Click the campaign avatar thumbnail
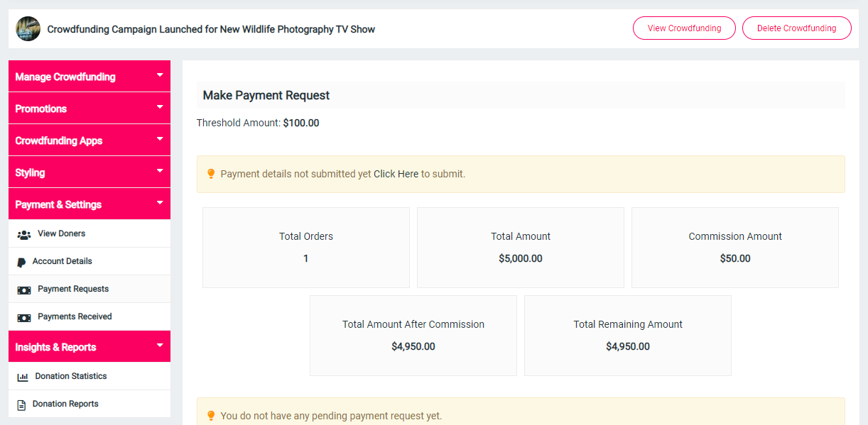Image resolution: width=868 pixels, height=425 pixels. (28, 29)
